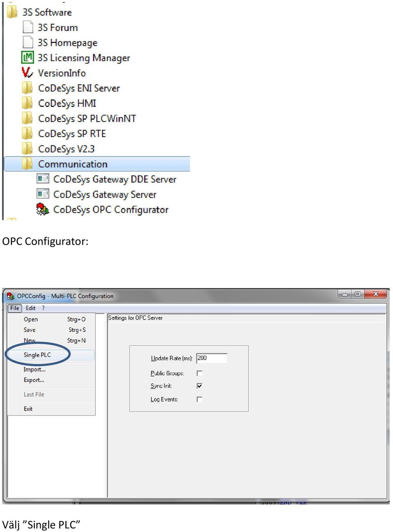Choose Open from the File menu
The image size is (393, 532).
(x=54, y=319)
